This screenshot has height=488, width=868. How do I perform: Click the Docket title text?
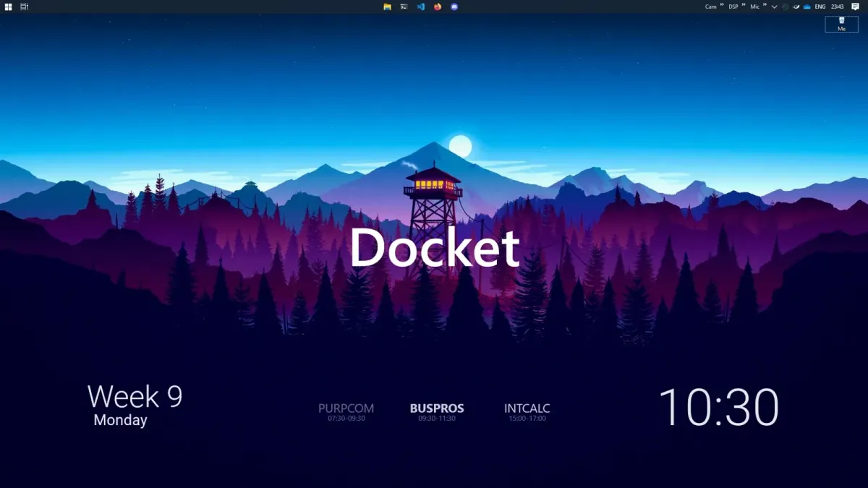point(435,248)
